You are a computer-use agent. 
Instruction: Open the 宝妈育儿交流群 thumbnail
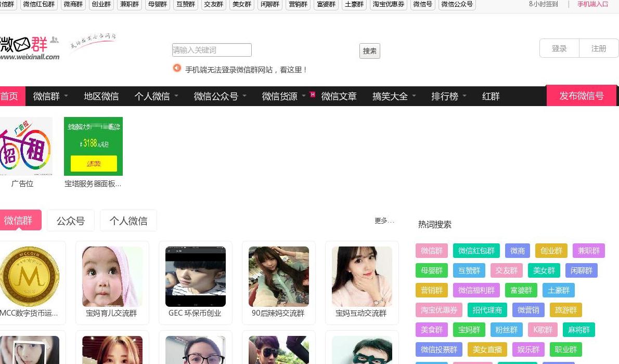coord(112,276)
